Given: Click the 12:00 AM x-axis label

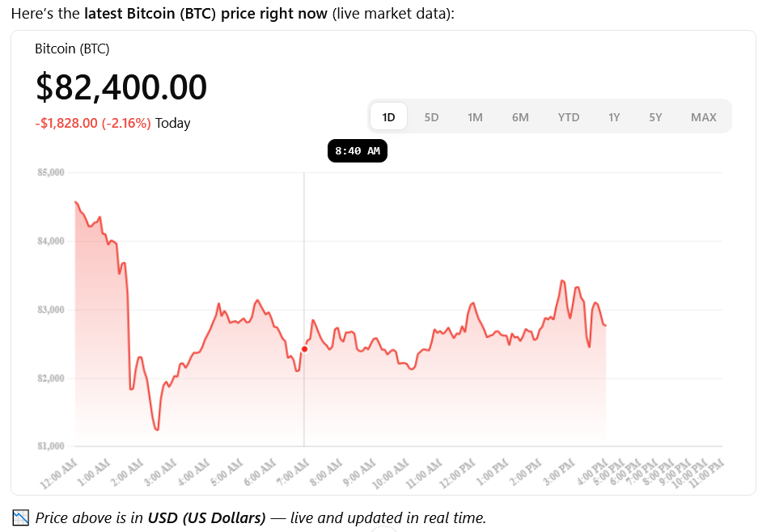Looking at the screenshot, I should [x=60, y=473].
